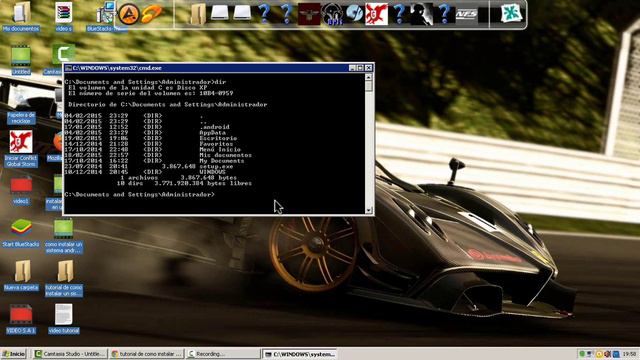Select Papelera de reciclaje icon
Image resolution: width=640 pixels, height=360 pixels.
(21, 107)
